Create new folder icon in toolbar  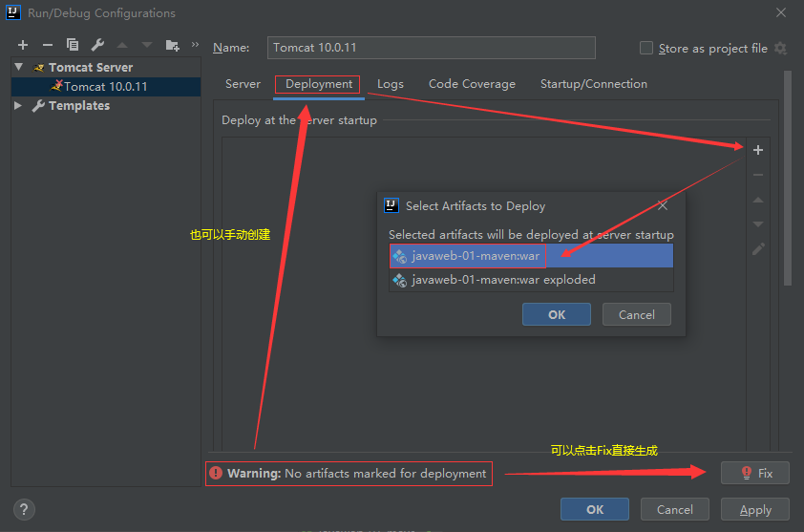point(172,45)
